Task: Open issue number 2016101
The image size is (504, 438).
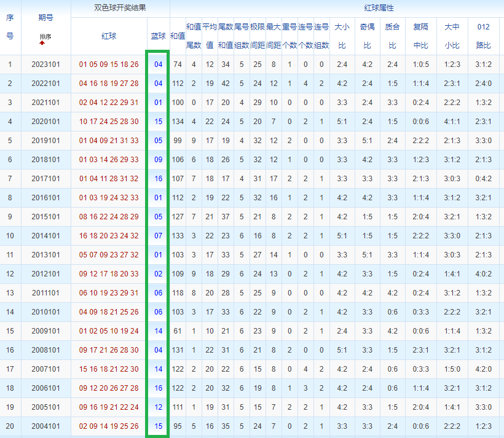Action: click(x=45, y=198)
